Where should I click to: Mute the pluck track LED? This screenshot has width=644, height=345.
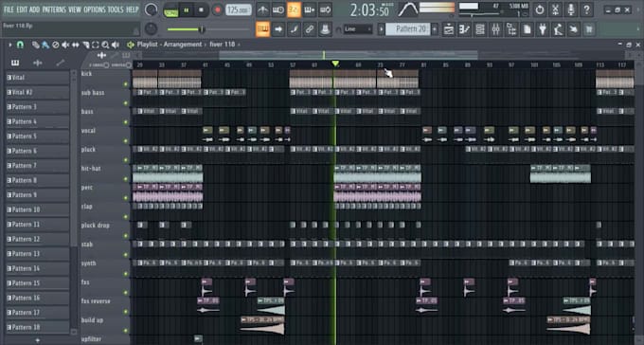pyautogui.click(x=126, y=160)
